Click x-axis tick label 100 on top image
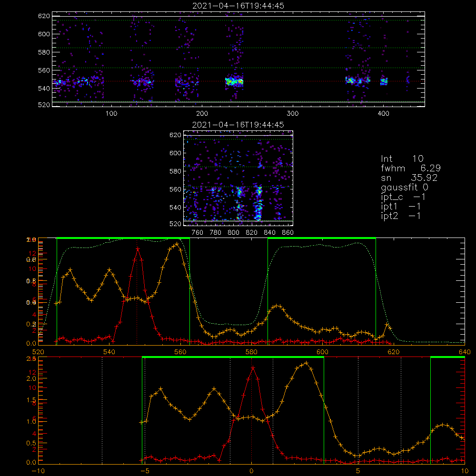The width and height of the screenshot is (476, 476). point(111,114)
